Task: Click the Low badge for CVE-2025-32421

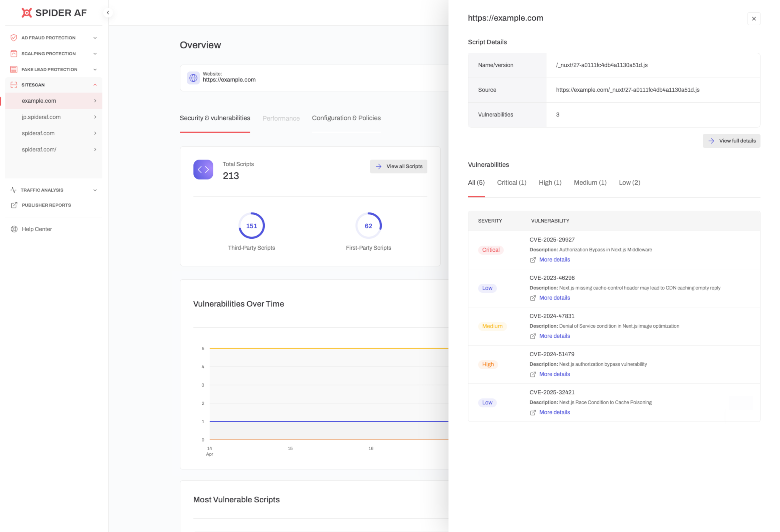Action: pyautogui.click(x=487, y=403)
